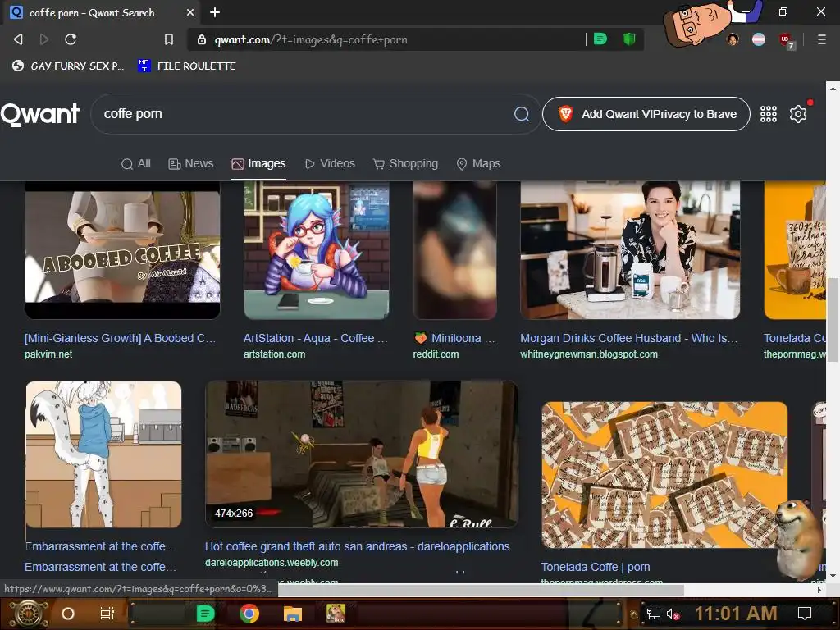The height and width of the screenshot is (630, 840).
Task: Open the Windows start button on taskbar
Action: [x=29, y=614]
